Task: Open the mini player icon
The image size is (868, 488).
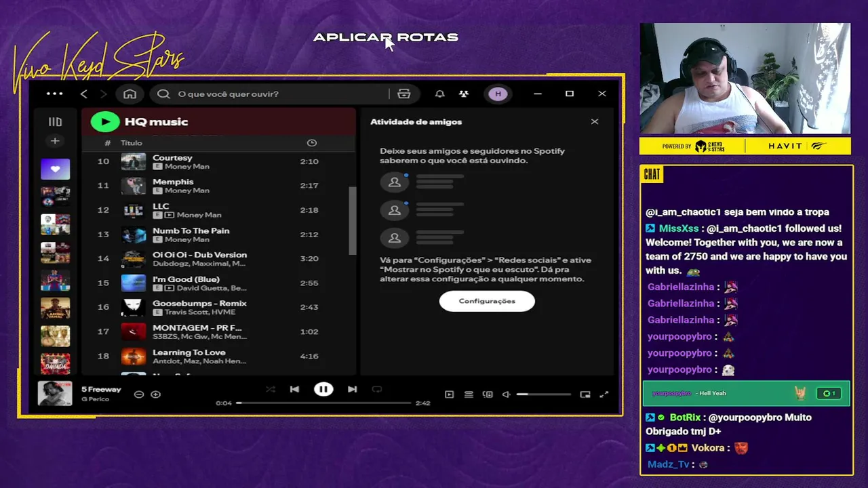Action: [585, 394]
